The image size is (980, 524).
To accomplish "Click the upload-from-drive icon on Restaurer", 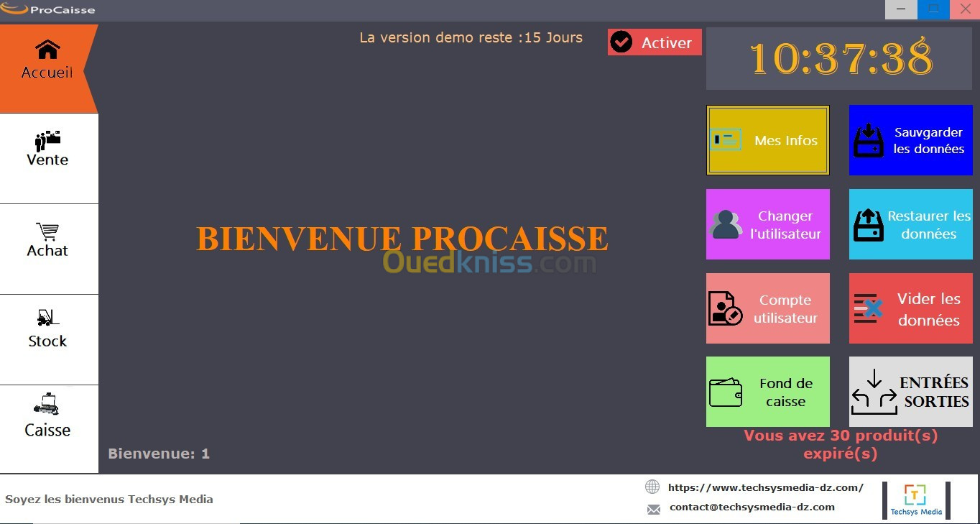I will (869, 225).
